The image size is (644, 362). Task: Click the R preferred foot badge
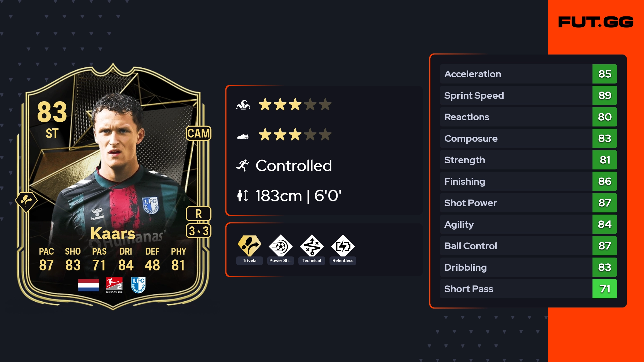pyautogui.click(x=199, y=214)
